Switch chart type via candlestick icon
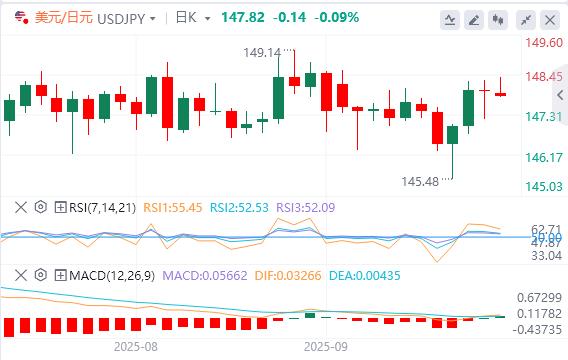Viewport: 568px width, 360px height. coord(498,20)
